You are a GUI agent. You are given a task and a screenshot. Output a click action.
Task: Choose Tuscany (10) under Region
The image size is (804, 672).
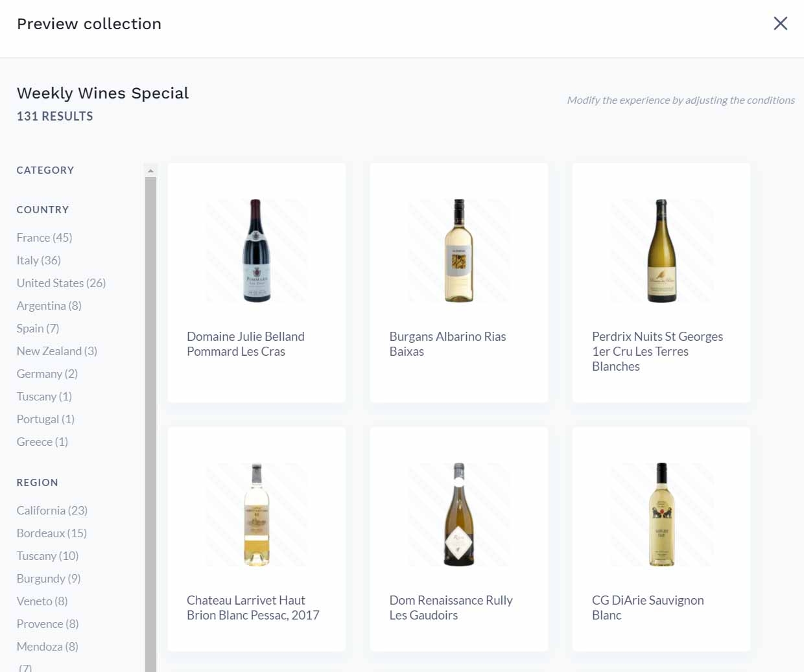tap(48, 556)
